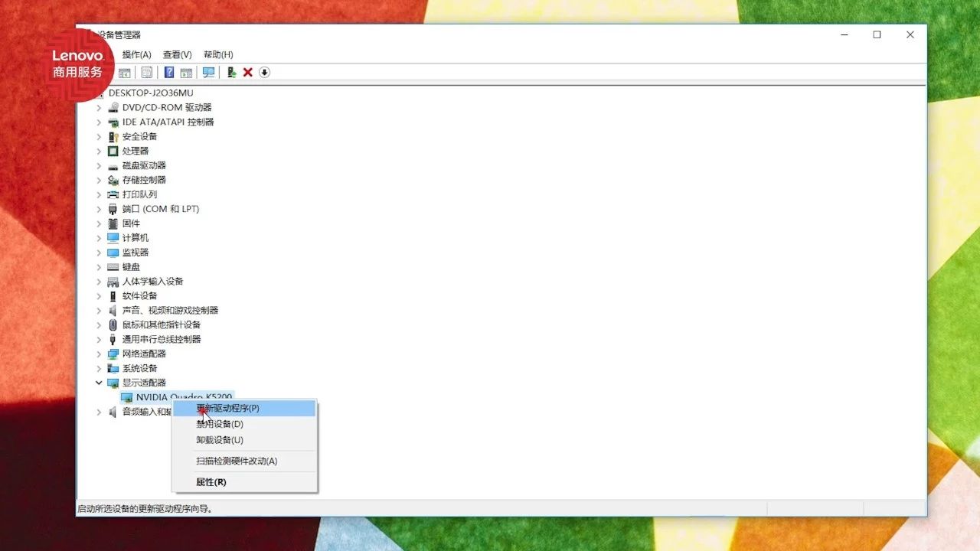This screenshot has width=980, height=551.
Task: Collapse the 显示适配器 category
Action: coord(99,383)
